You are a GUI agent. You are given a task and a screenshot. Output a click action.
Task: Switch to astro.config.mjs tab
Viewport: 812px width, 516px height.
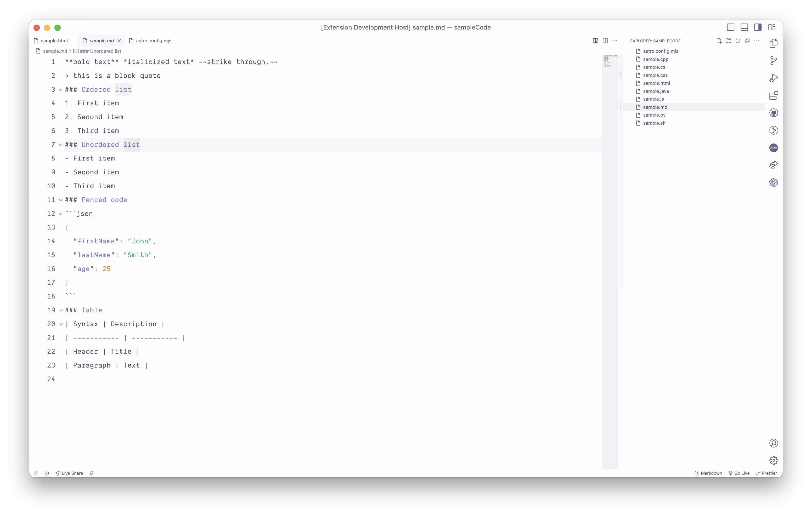point(154,41)
